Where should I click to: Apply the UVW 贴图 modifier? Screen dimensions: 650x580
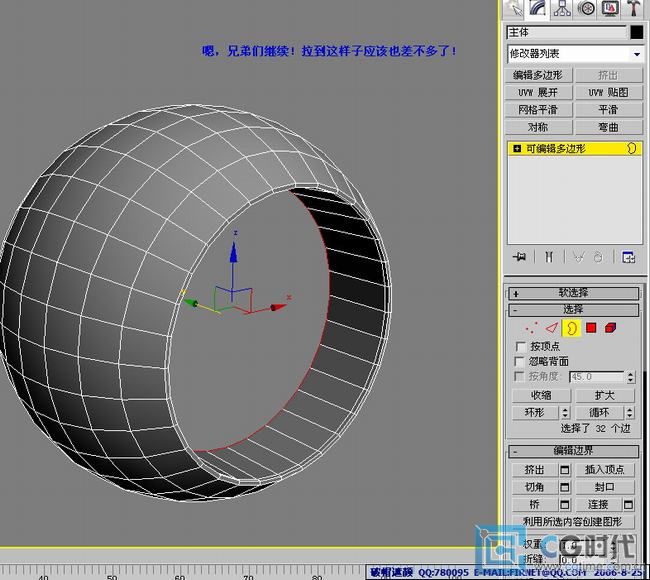click(609, 92)
